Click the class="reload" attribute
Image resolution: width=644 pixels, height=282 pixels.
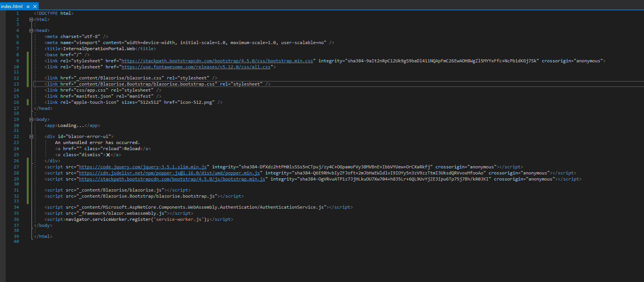click(103, 149)
